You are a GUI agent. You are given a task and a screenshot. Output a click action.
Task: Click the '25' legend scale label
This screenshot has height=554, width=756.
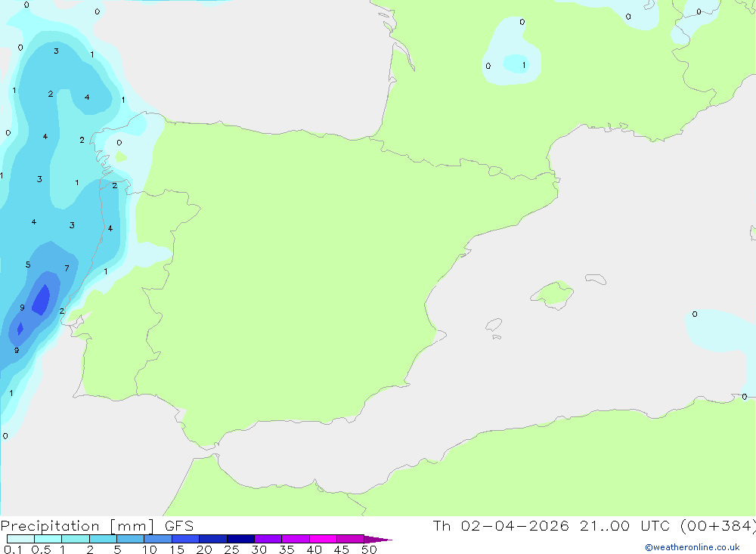232,549
